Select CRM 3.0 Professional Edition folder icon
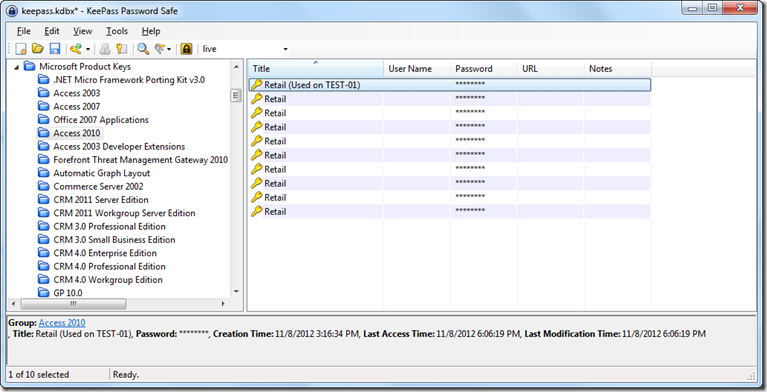The width and height of the screenshot is (767, 392). pos(44,226)
